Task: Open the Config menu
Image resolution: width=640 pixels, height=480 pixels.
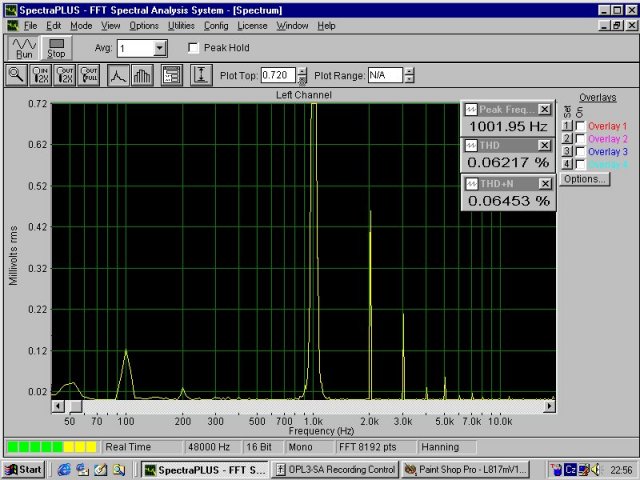Action: tap(216, 26)
